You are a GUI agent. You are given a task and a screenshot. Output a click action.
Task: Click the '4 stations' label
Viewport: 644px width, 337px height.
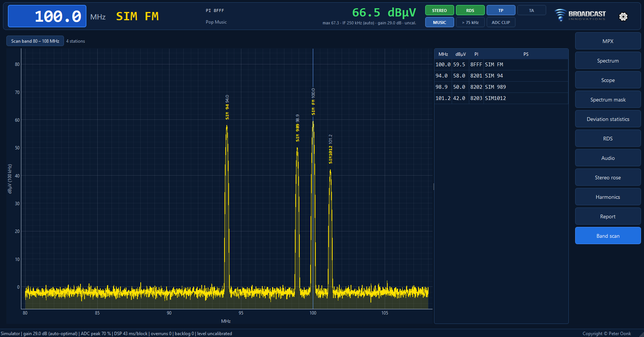point(76,41)
